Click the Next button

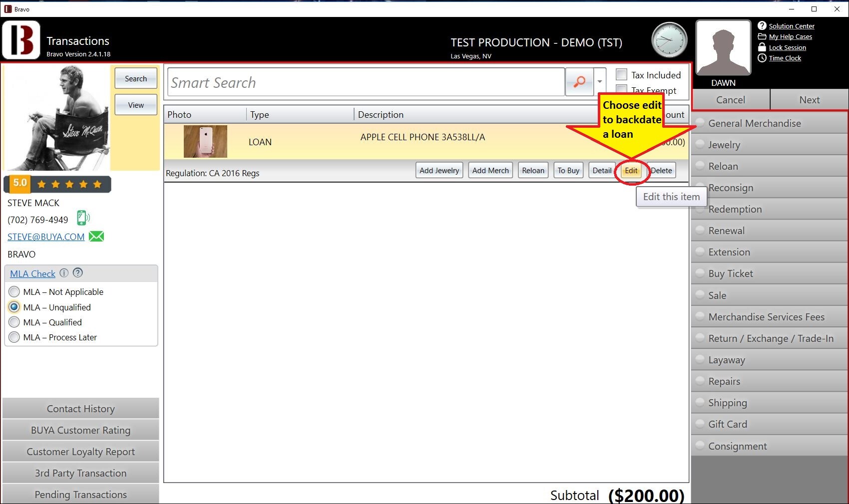(809, 99)
